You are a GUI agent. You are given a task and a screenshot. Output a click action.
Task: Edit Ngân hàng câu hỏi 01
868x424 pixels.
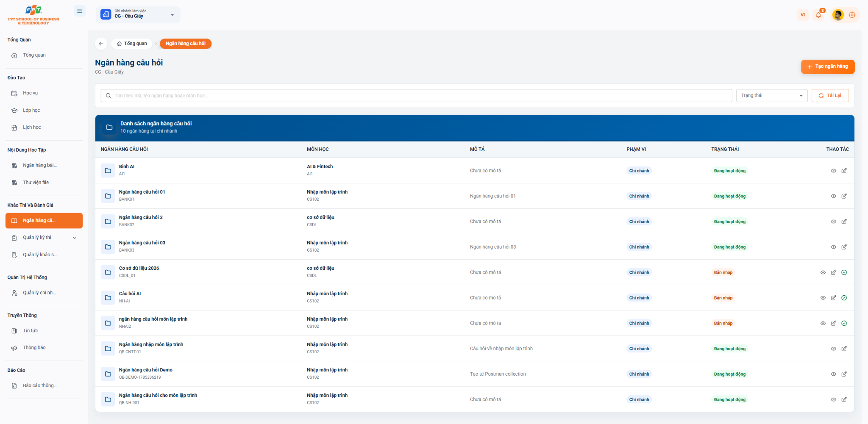(x=844, y=196)
